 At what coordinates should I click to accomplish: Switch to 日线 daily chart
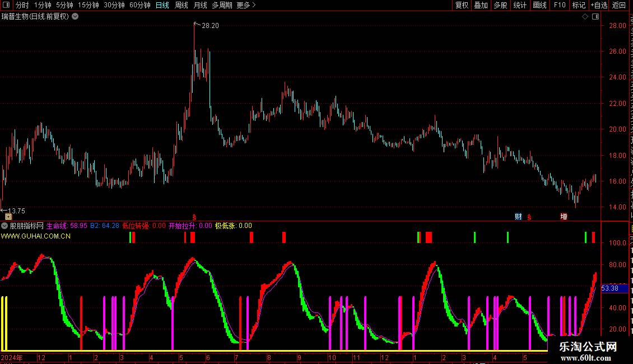point(162,5)
